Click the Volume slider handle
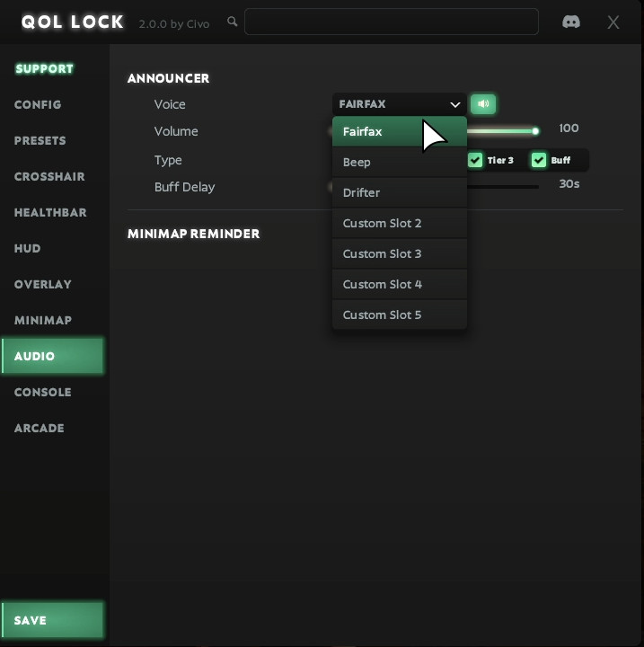Screen dimensions: 644x647 tap(535, 131)
